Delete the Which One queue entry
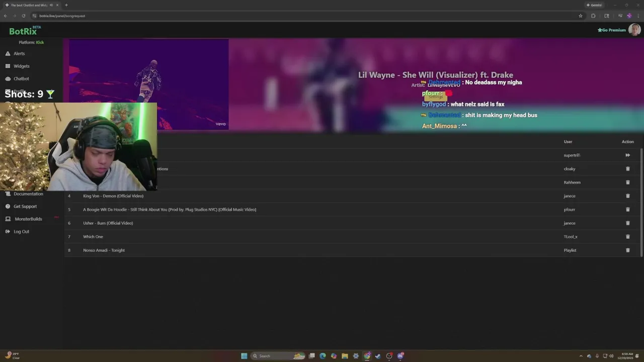644x362 pixels. click(627, 237)
